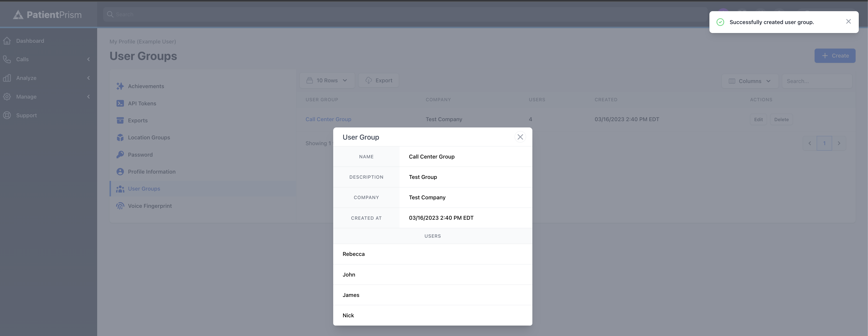Select page 1 in pagination
The image size is (868, 336).
point(824,143)
